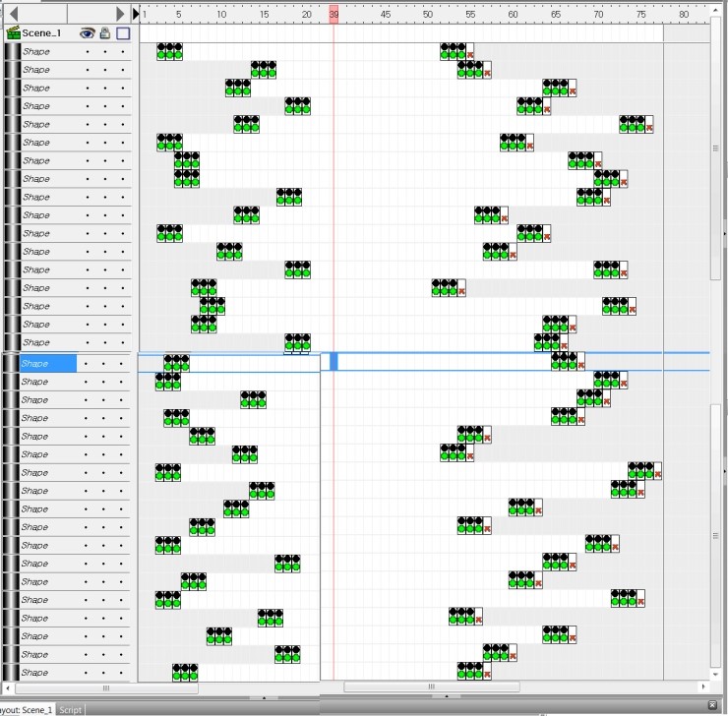Click frame 20 on the timeline ruler

pyautogui.click(x=306, y=15)
